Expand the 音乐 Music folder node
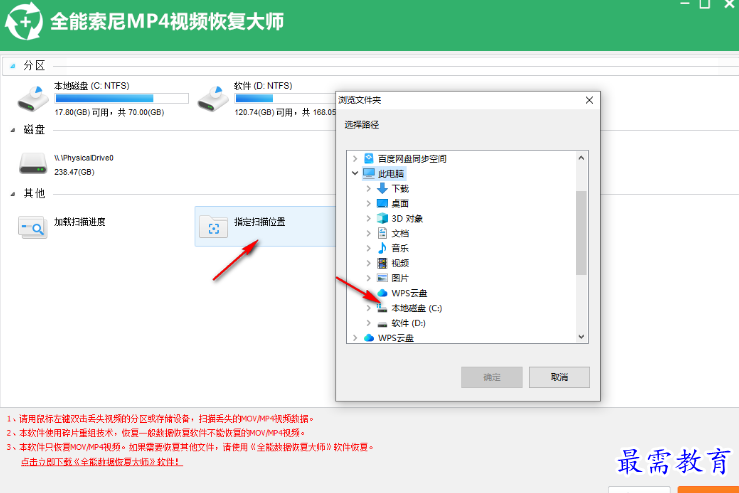The image size is (739, 493). point(369,248)
